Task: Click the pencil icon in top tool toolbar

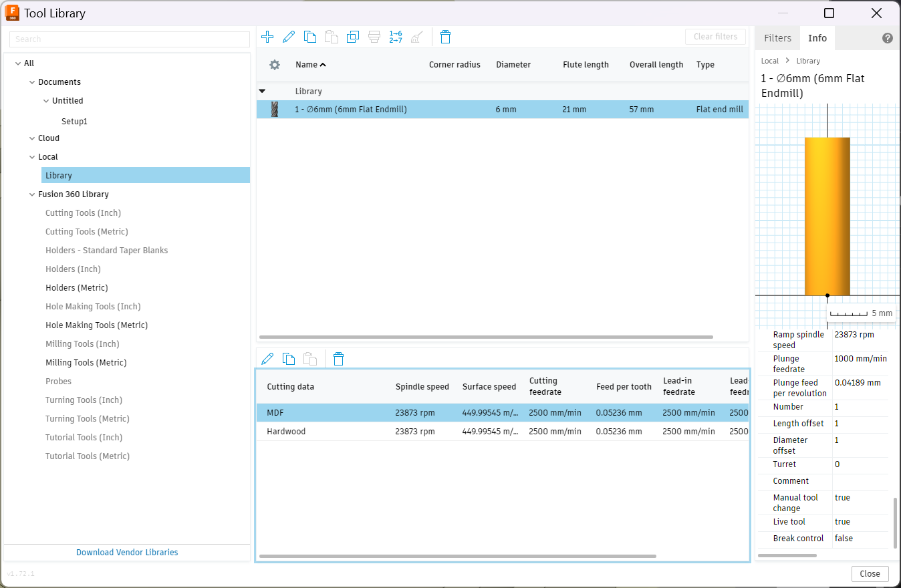Action: (x=289, y=37)
